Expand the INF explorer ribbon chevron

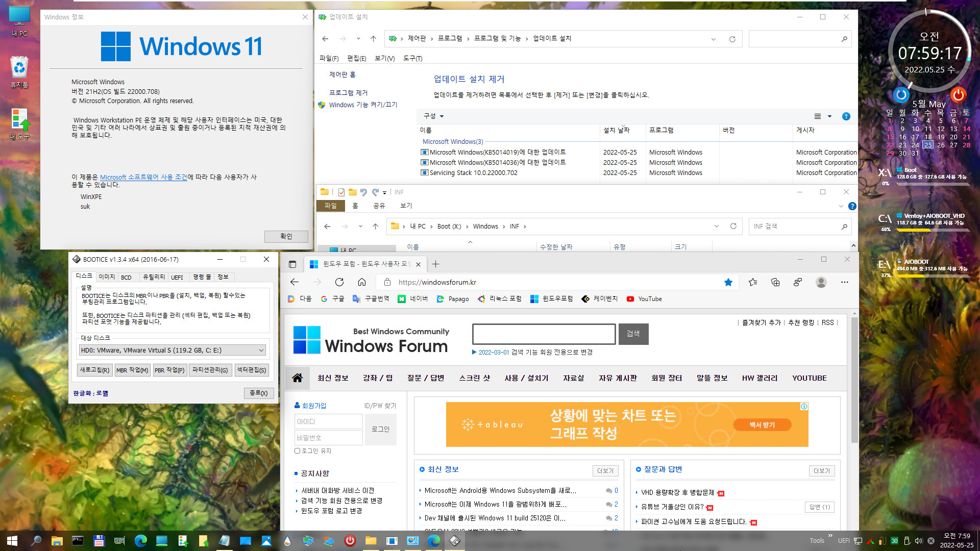point(841,206)
